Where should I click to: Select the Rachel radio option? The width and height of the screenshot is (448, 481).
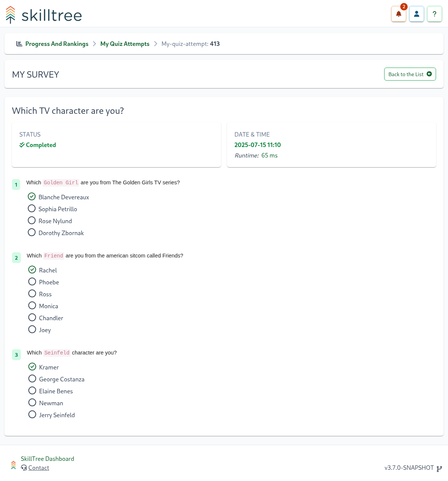[32, 269]
